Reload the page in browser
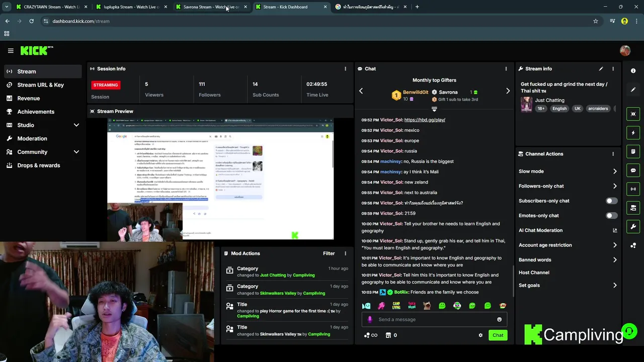The image size is (644, 362). coord(31,21)
